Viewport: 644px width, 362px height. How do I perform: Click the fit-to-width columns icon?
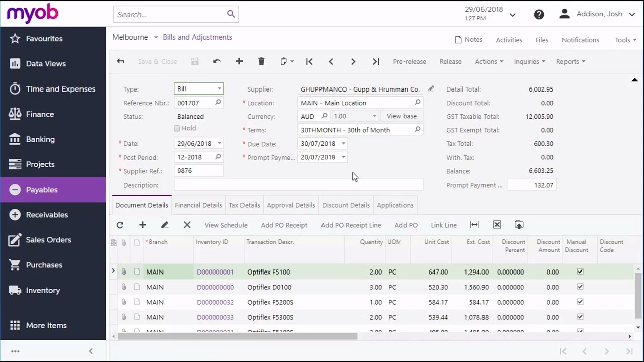pos(474,225)
